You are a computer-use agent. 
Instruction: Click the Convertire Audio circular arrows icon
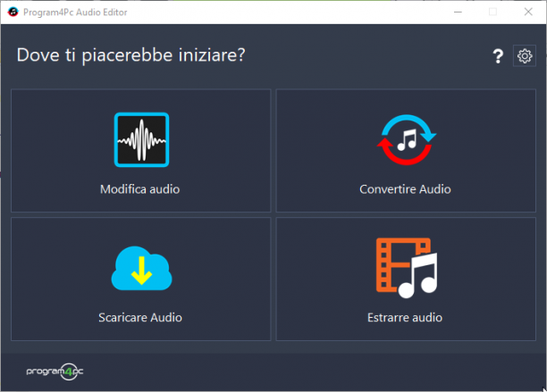coord(407,139)
